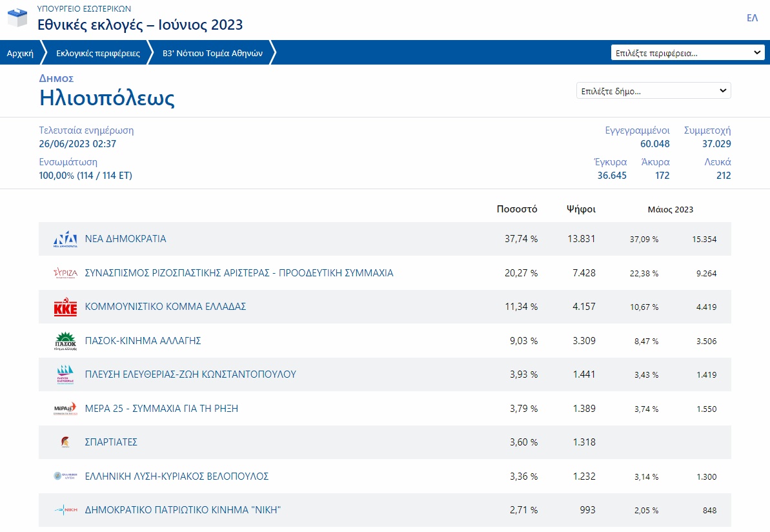Click the Νέα Δημοκρατία party logo

pos(65,240)
